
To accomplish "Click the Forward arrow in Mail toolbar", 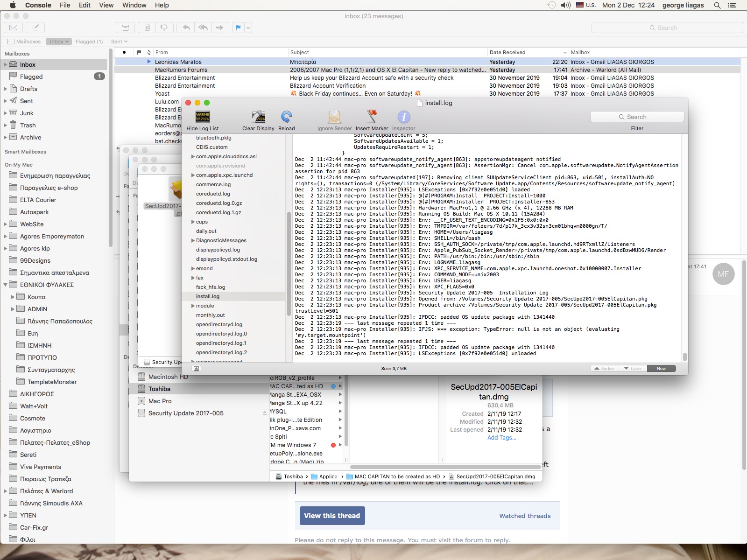I will tap(220, 28).
